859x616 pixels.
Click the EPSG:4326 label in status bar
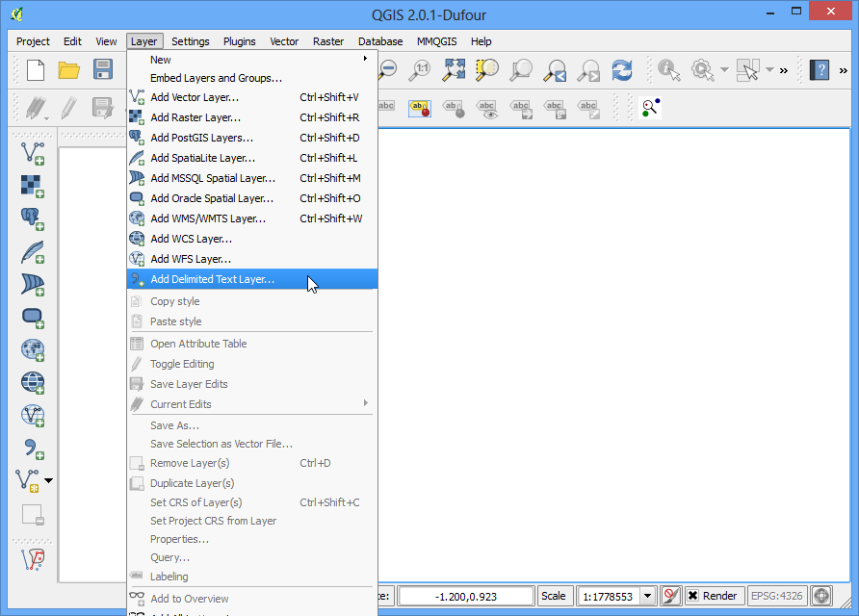tap(777, 596)
